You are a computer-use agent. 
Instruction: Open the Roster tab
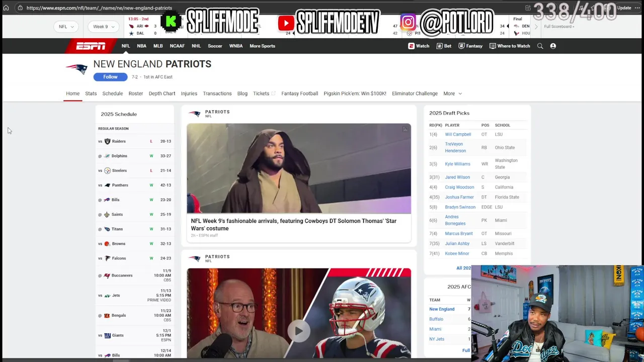click(x=135, y=94)
